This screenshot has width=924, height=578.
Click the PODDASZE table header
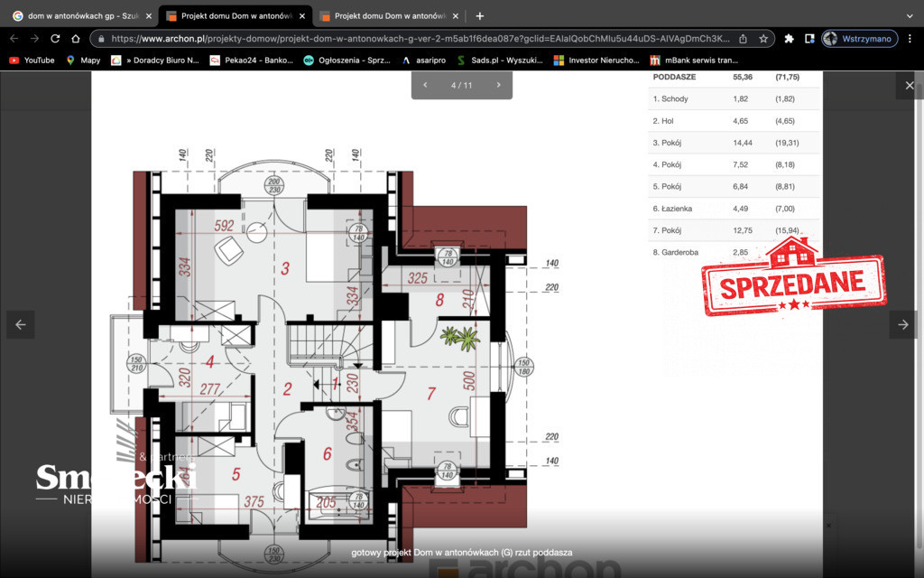[x=674, y=78]
